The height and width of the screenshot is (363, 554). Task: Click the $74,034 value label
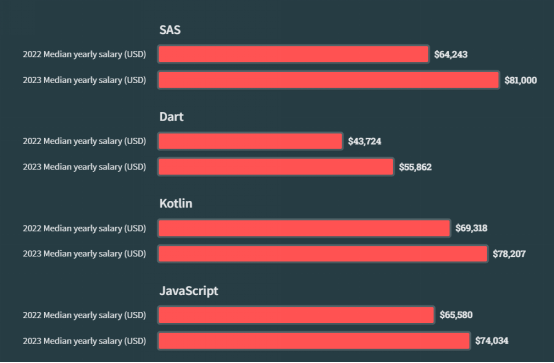[x=492, y=341]
